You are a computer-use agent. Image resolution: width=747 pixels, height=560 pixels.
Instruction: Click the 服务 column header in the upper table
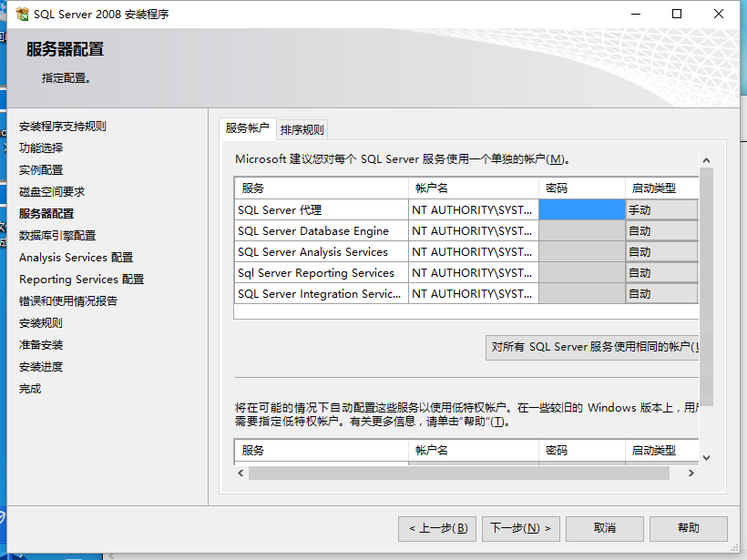(322, 188)
